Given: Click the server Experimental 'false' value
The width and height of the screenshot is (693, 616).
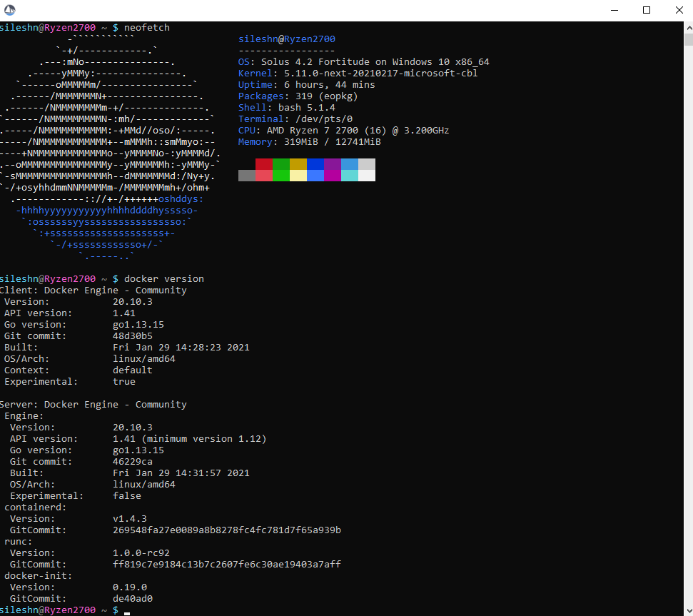Looking at the screenshot, I should click(127, 496).
